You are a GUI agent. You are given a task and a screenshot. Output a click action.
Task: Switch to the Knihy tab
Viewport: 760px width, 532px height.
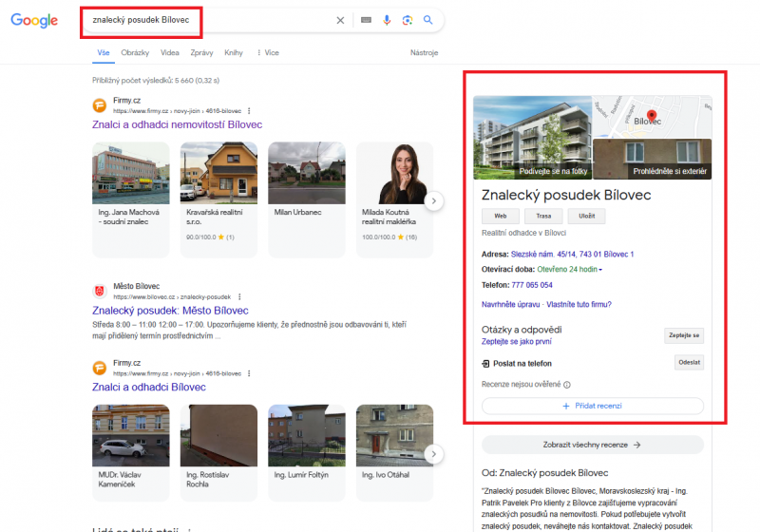point(233,53)
